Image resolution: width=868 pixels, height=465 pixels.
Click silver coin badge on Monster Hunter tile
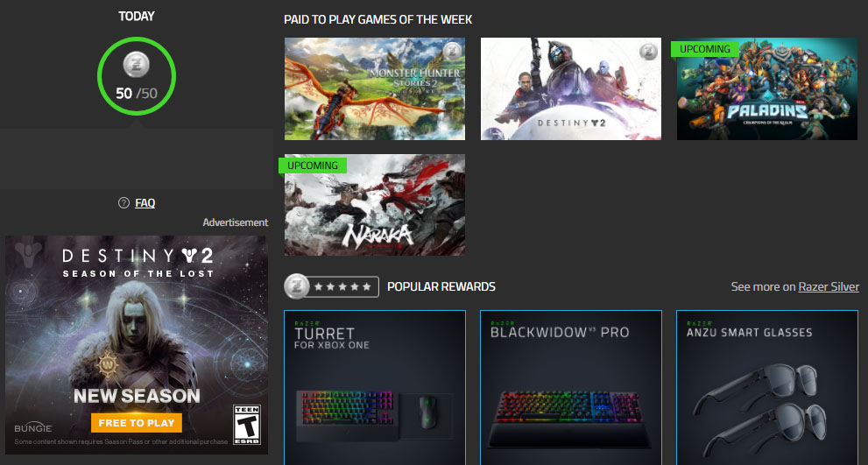point(452,52)
